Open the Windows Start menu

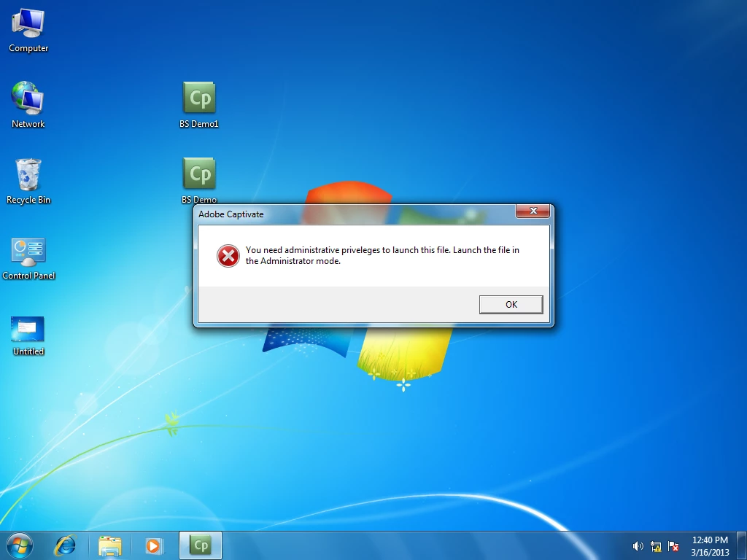20,545
